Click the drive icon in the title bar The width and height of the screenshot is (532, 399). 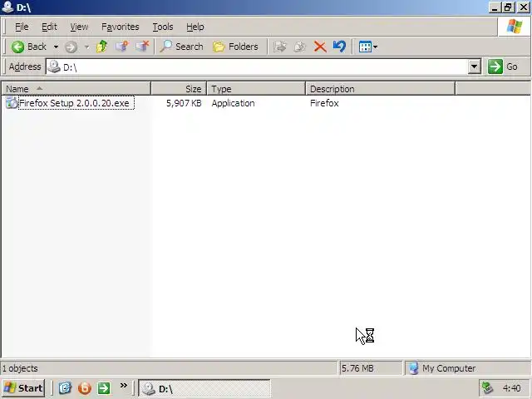(7, 7)
